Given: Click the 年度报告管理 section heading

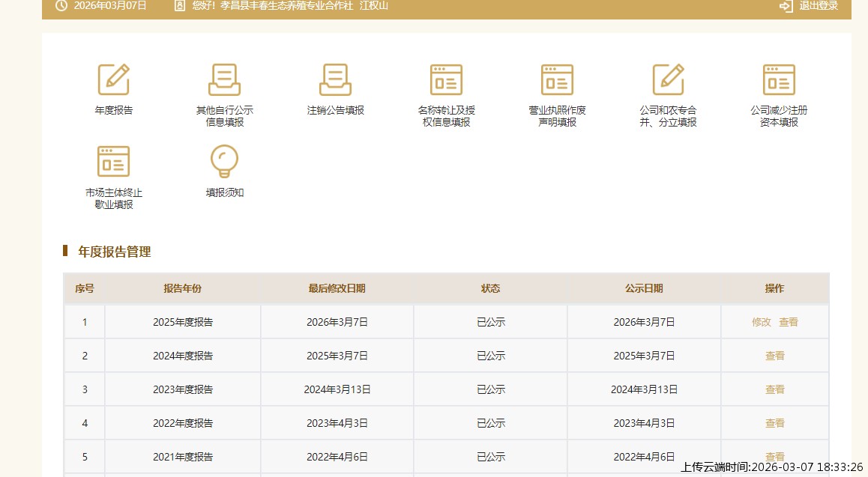Looking at the screenshot, I should (x=115, y=252).
